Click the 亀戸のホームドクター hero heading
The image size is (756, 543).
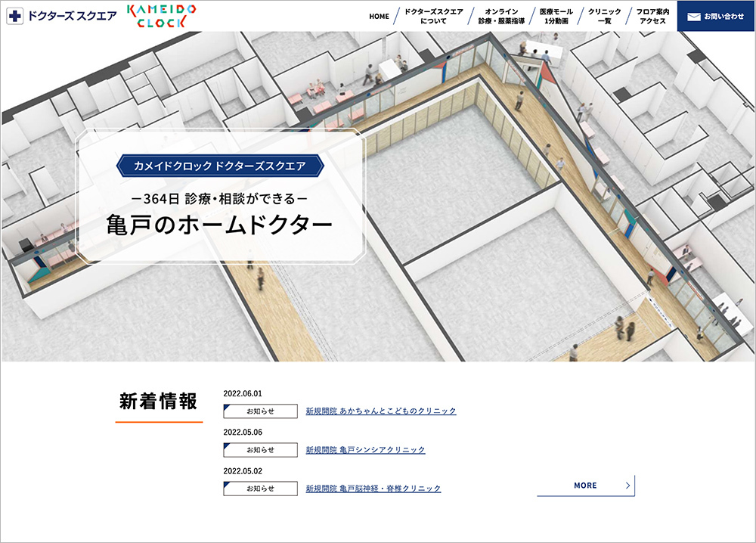pos(219,225)
